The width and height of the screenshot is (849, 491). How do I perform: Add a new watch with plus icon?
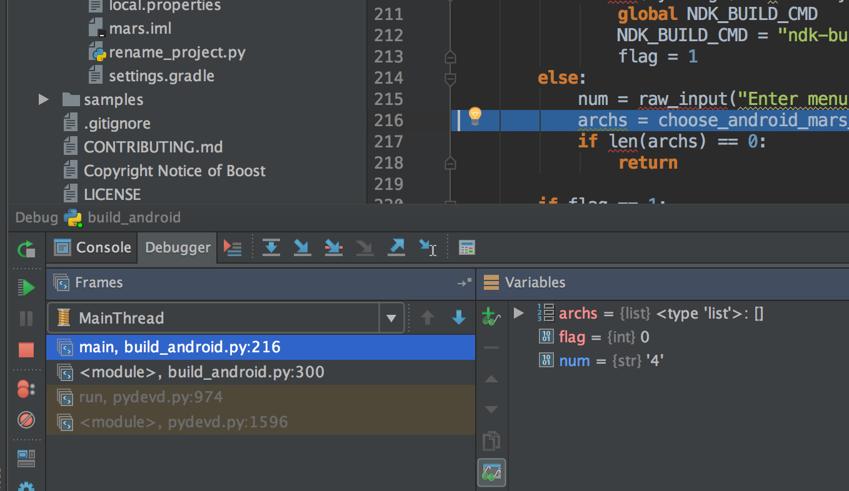[491, 316]
